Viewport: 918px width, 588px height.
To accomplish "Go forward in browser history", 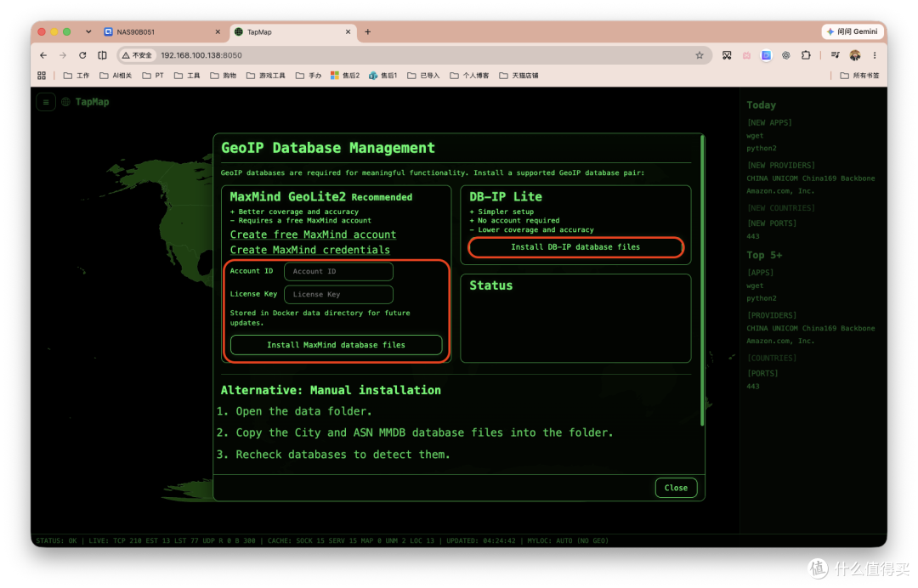I will click(x=63, y=55).
